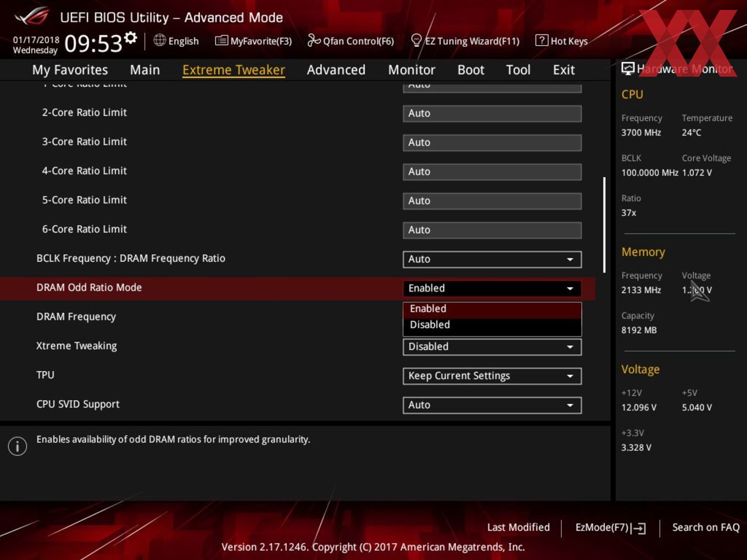Image resolution: width=747 pixels, height=560 pixels.
Task: Choose Disabled in DRAM Odd Ratio list
Action: click(492, 325)
